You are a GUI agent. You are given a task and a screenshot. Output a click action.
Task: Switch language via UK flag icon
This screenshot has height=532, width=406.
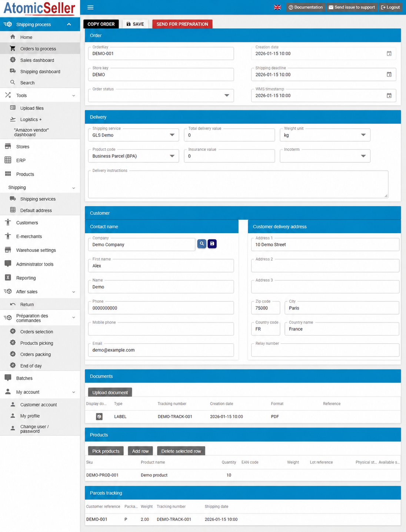pos(277,7)
